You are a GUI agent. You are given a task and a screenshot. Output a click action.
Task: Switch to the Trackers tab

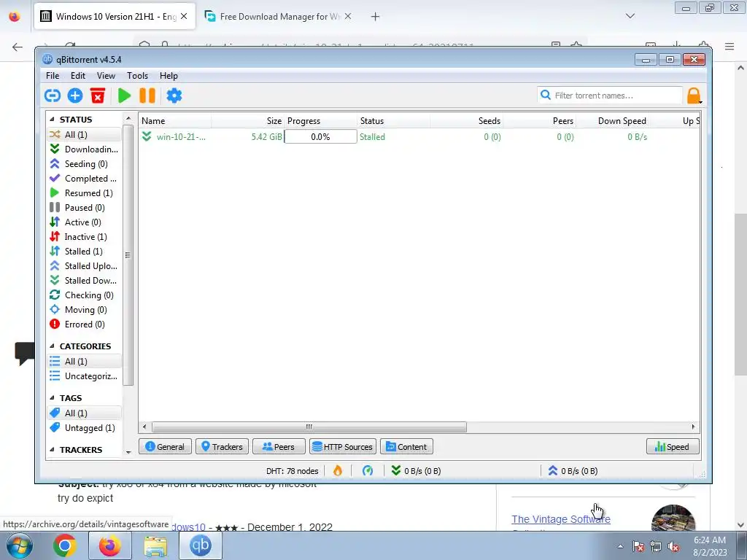pyautogui.click(x=222, y=447)
